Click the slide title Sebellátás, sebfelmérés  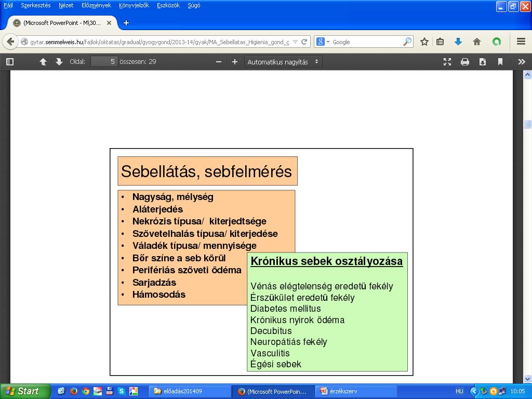(x=206, y=171)
